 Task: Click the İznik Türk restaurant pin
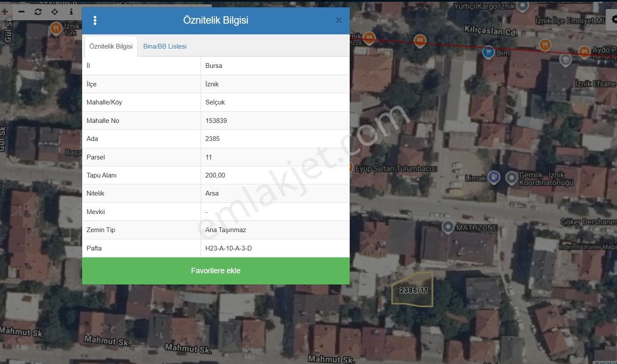[x=55, y=28]
